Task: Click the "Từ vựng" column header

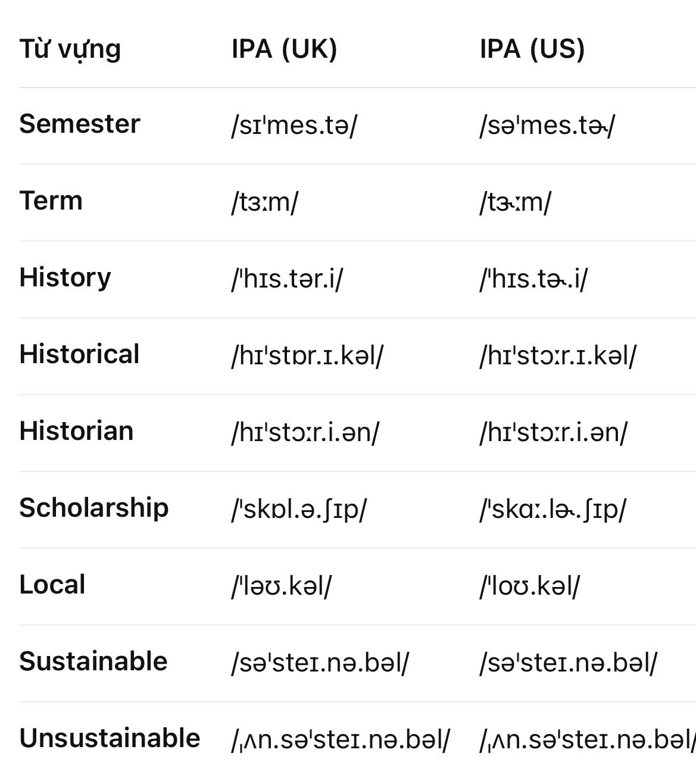Action: tap(70, 49)
